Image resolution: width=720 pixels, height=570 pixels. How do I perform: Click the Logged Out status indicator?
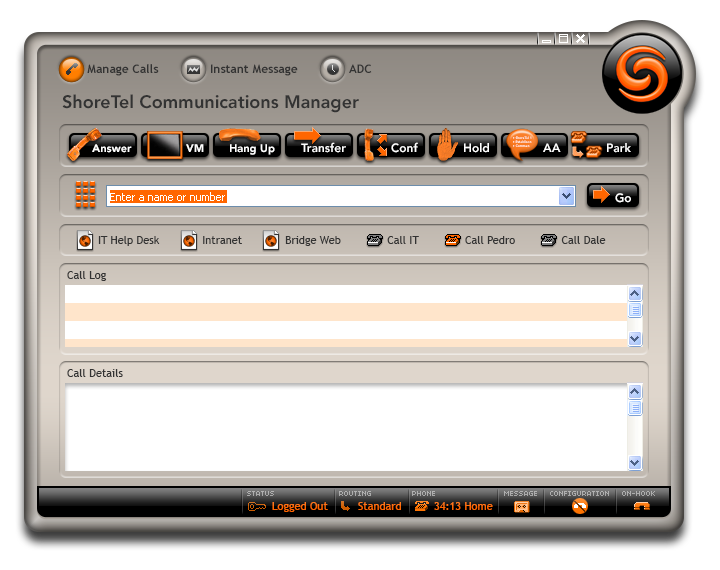click(288, 506)
